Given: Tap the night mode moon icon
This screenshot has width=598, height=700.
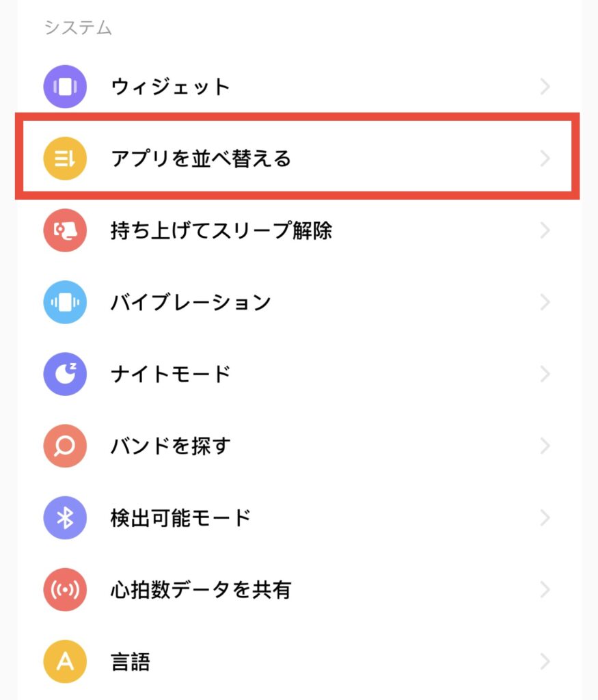Looking at the screenshot, I should [65, 374].
